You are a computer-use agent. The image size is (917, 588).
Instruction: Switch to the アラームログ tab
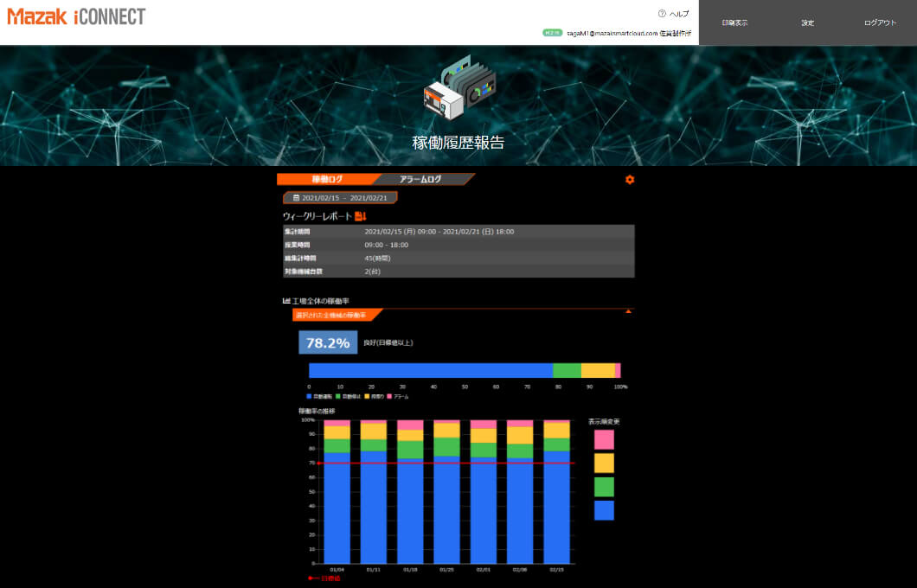[421, 179]
